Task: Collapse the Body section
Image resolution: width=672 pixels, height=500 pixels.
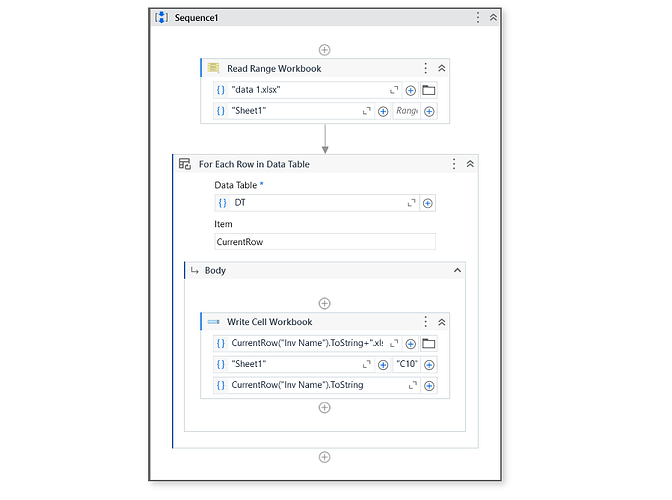Action: (457, 270)
